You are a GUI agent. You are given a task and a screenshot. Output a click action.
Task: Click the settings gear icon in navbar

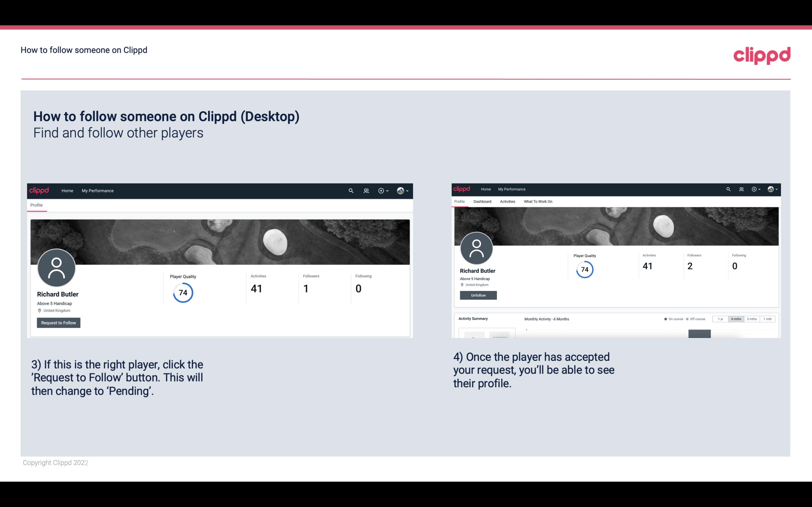click(381, 190)
